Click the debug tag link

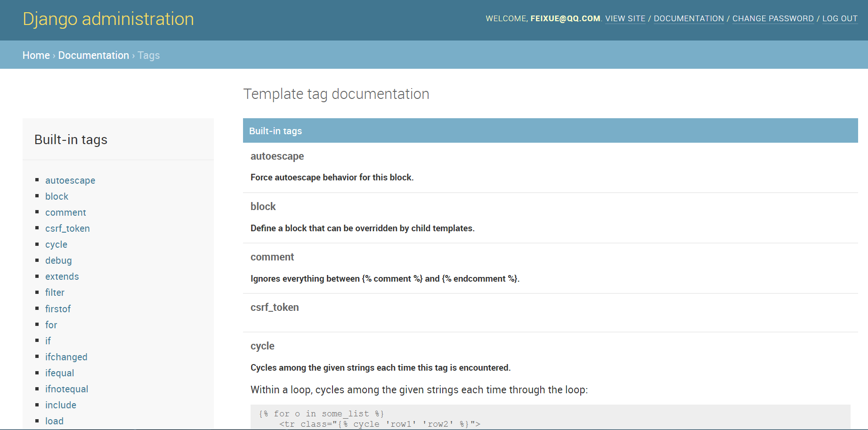tap(58, 260)
